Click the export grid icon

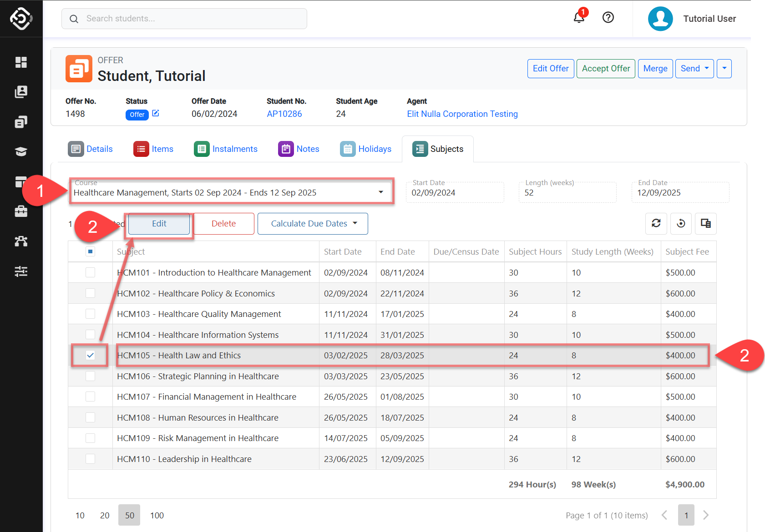pyautogui.click(x=706, y=223)
